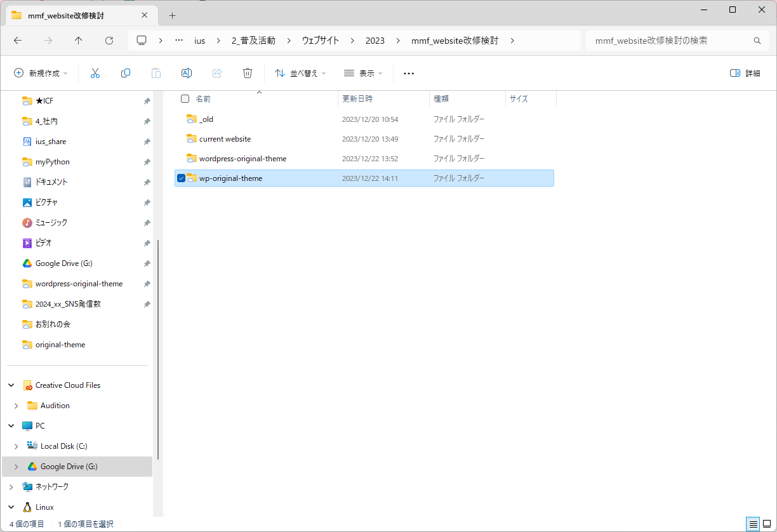This screenshot has height=532, width=777.
Task: Switch to details view icon in status bar
Action: click(753, 524)
